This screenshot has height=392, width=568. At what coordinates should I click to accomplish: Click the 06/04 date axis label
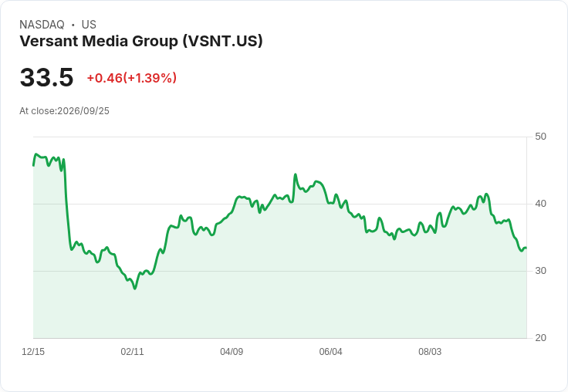tap(330, 352)
